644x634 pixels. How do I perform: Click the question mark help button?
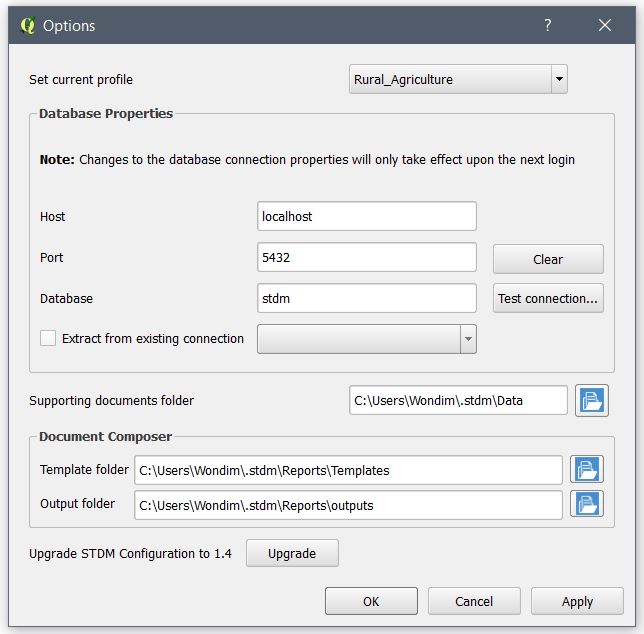[x=547, y=25]
